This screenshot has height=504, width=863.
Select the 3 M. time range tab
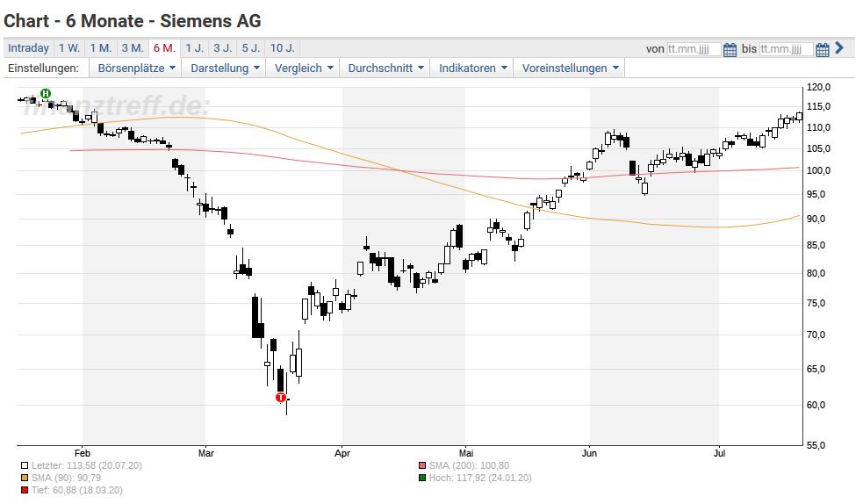[133, 48]
